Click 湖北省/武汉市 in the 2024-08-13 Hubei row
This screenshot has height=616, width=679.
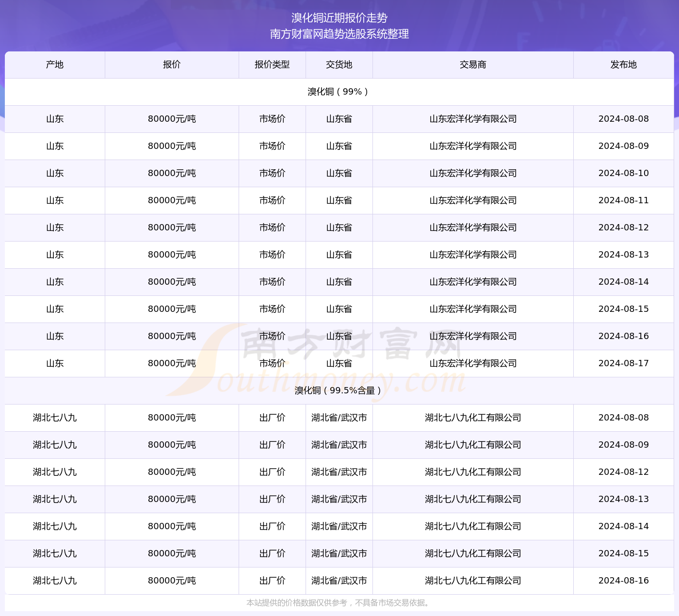point(339,499)
